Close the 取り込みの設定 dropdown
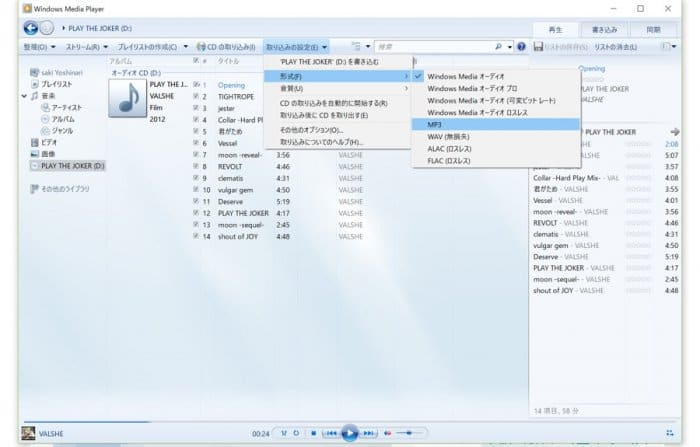The image size is (700, 447). coord(296,46)
